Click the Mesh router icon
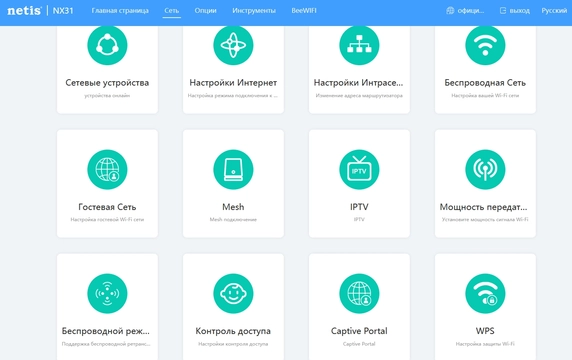Screen dimensions: 572x360 click(x=233, y=170)
